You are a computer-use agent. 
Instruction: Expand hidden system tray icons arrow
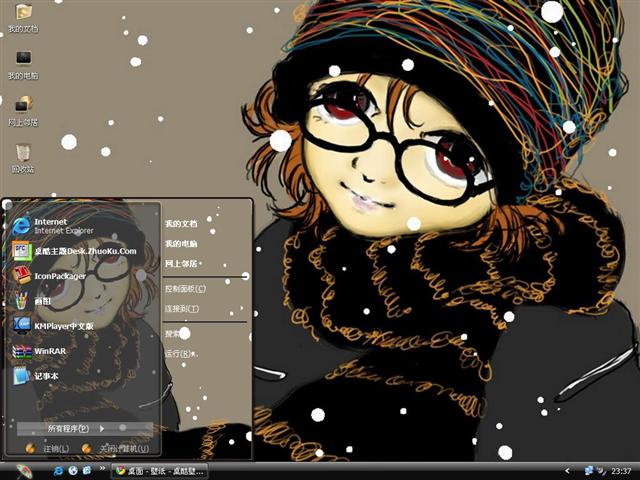[x=567, y=471]
